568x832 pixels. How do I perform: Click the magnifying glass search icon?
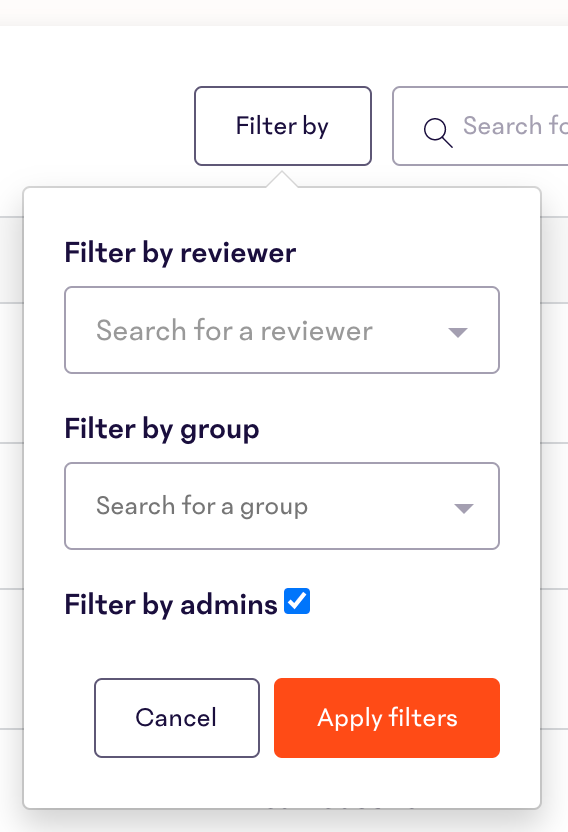[x=438, y=133]
